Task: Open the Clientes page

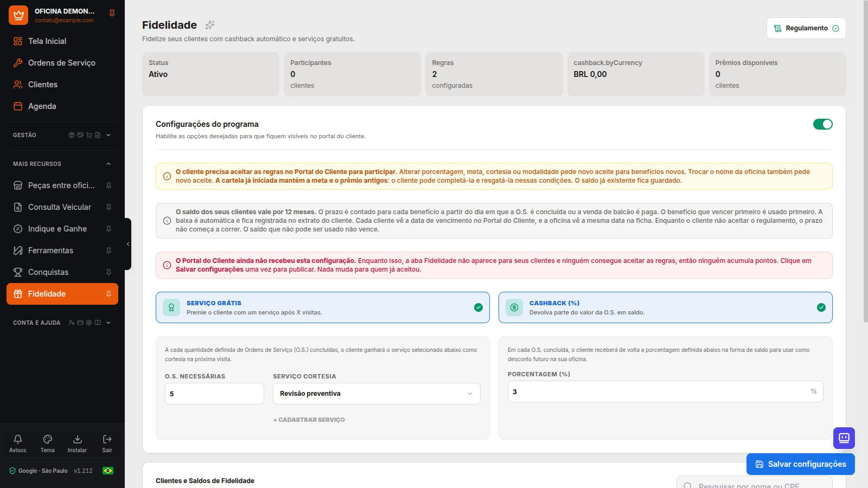Action: point(62,85)
